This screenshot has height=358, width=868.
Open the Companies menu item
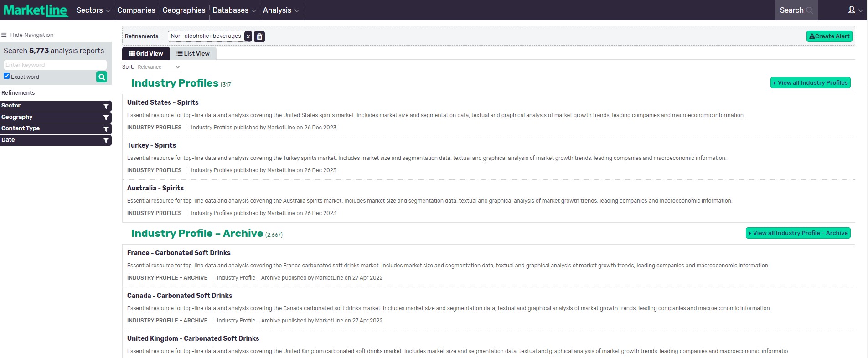pos(136,10)
